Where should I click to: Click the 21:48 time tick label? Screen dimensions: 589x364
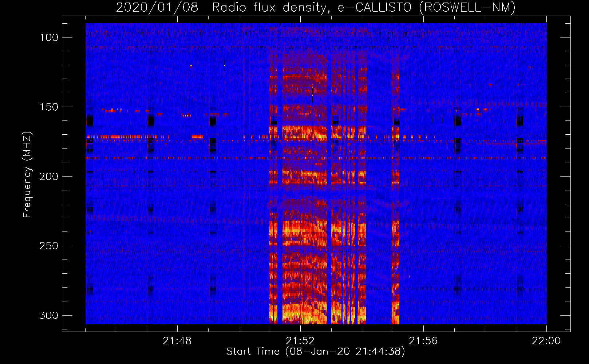177,341
